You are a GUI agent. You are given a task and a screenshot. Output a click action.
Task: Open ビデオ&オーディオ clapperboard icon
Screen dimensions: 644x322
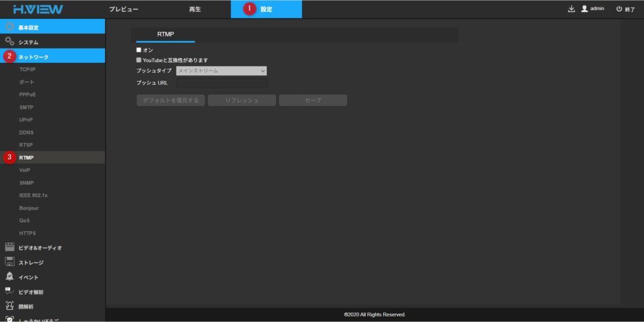[9, 247]
